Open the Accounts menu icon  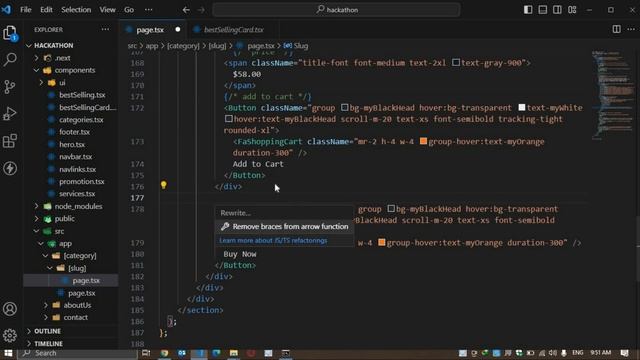tap(10, 309)
